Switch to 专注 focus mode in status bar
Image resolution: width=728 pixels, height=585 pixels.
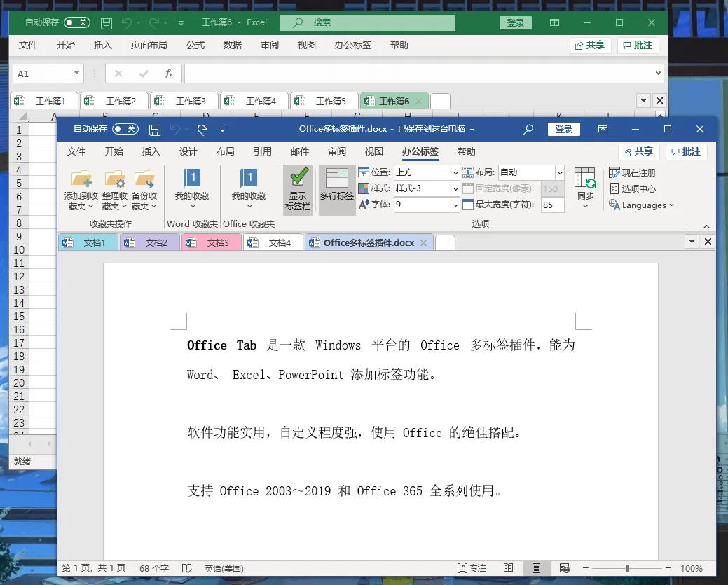click(x=472, y=568)
